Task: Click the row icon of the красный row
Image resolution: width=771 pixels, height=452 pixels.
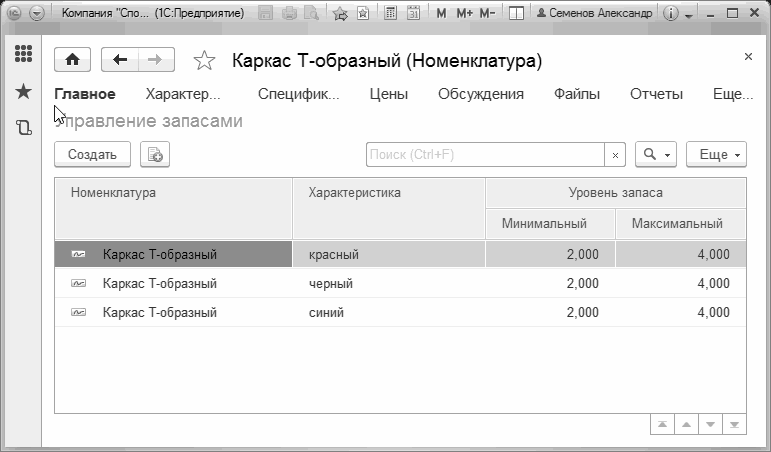Action: point(79,254)
